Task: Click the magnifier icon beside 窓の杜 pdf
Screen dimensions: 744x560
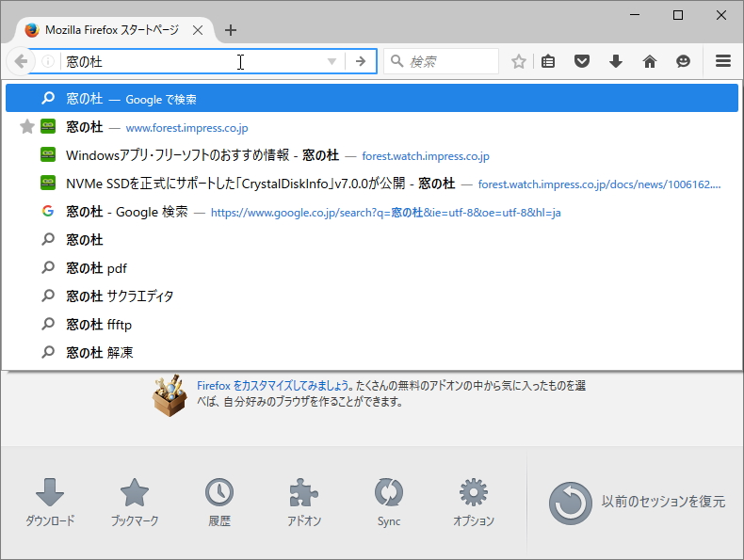Action: point(48,267)
